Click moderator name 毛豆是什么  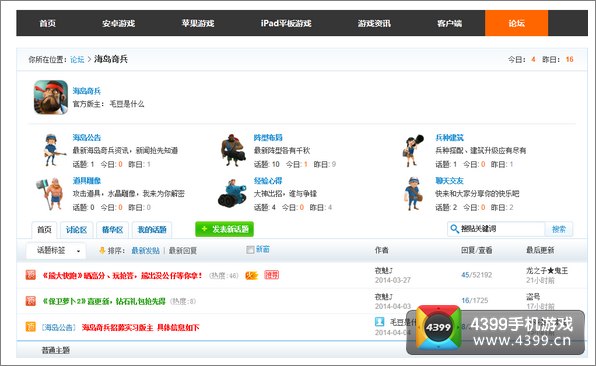tap(127, 104)
